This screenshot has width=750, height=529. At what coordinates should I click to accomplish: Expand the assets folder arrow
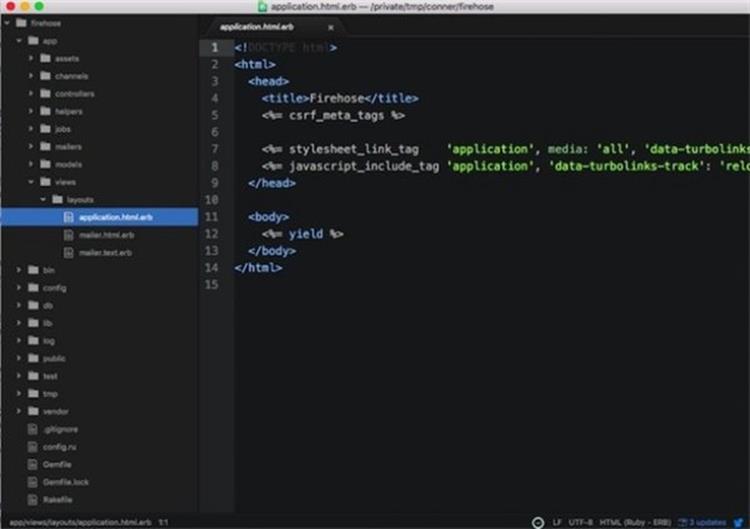pos(31,59)
